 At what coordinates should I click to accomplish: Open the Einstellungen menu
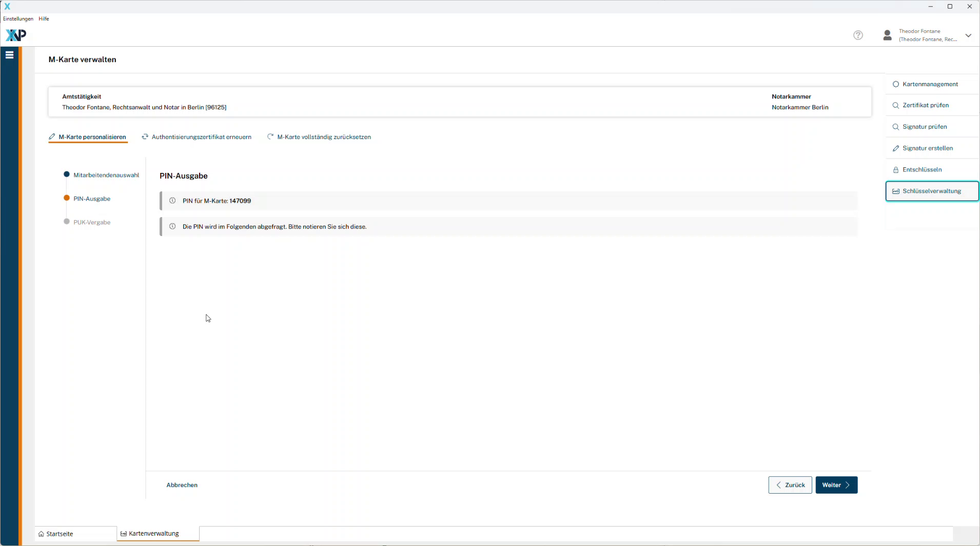pos(18,19)
